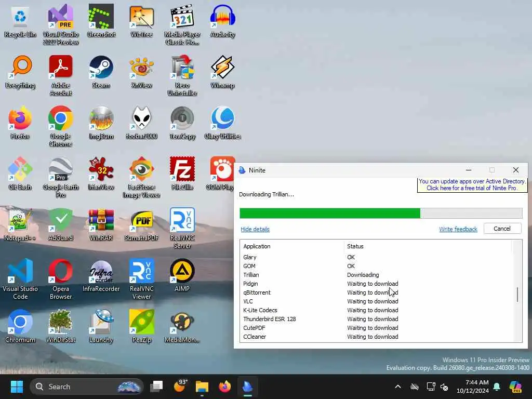This screenshot has height=399, width=532.
Task: Select the Audacity desktop icon
Action: coord(222,22)
